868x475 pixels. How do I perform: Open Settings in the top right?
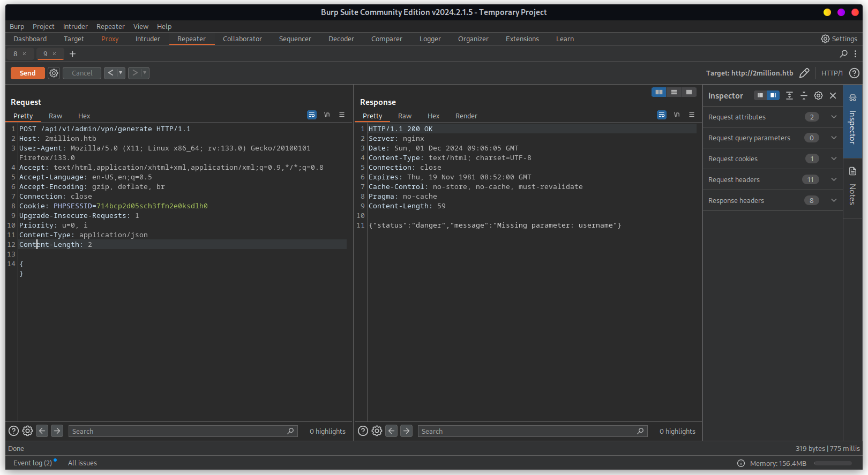[x=839, y=39]
